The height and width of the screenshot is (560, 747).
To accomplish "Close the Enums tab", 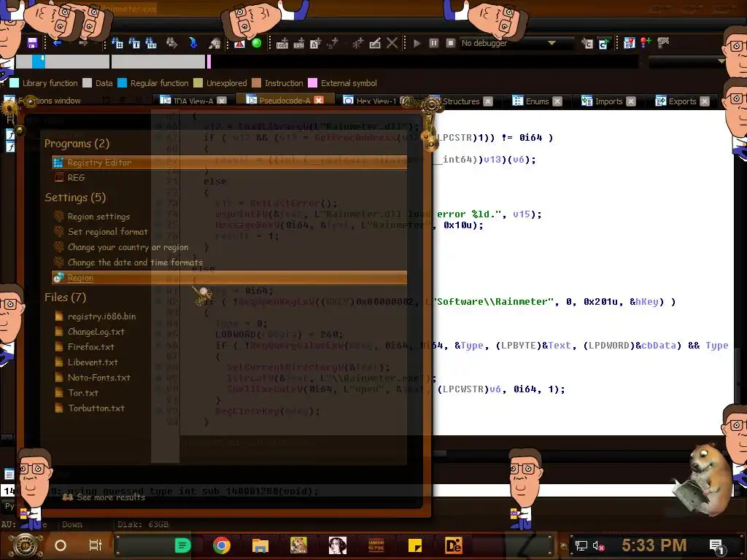I will (557, 101).
